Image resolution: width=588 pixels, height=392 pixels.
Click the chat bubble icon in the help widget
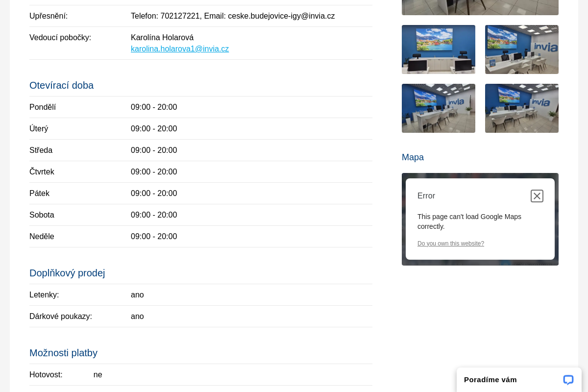568,380
